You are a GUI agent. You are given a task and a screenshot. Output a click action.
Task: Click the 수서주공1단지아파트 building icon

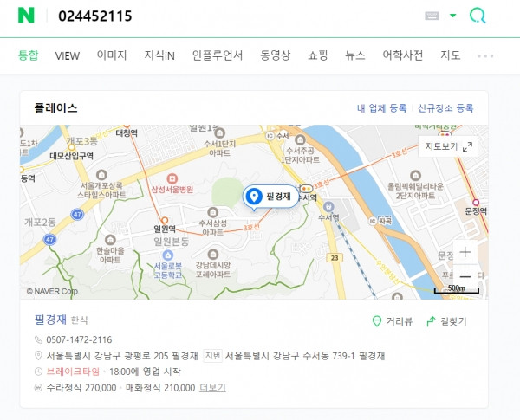pos(300,139)
